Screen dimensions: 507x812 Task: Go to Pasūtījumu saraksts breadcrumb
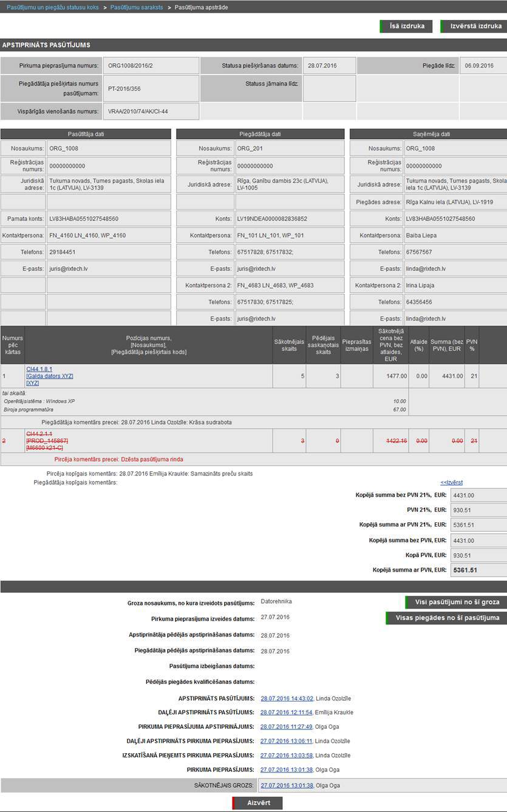(x=137, y=7)
